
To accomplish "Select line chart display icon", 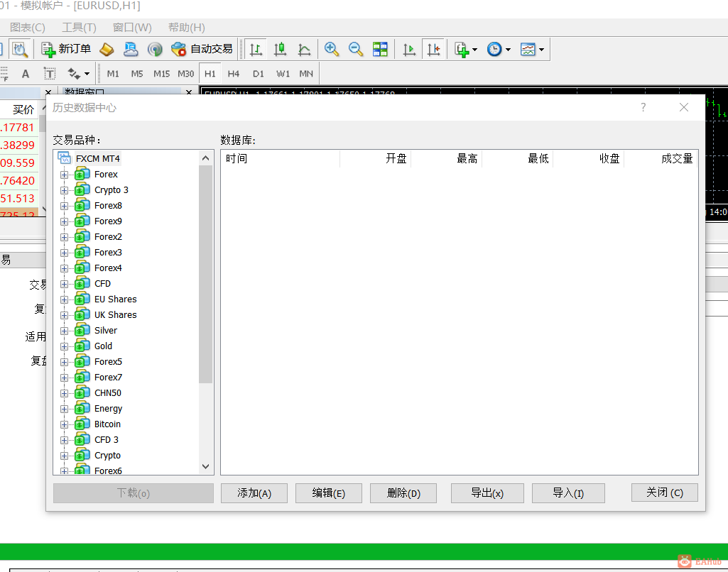I will pyautogui.click(x=304, y=49).
